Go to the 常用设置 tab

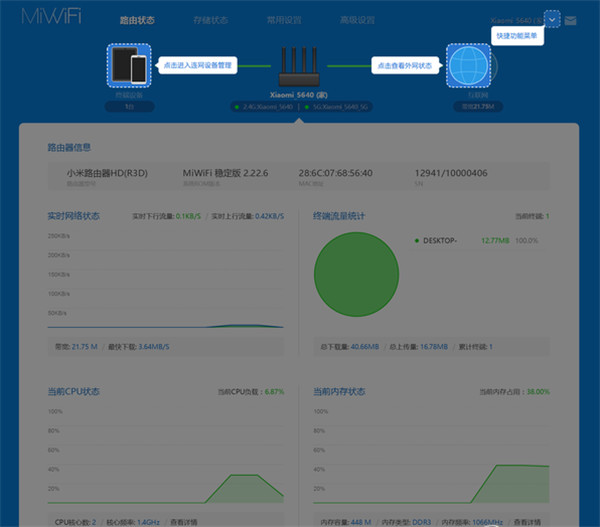tap(284, 20)
